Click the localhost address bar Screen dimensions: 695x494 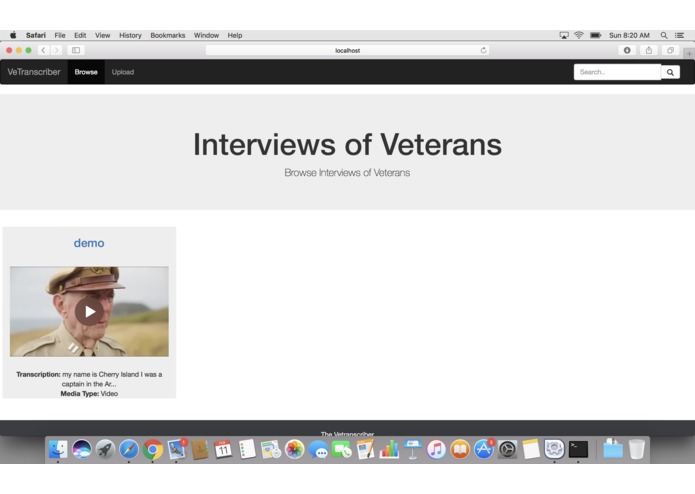[348, 50]
